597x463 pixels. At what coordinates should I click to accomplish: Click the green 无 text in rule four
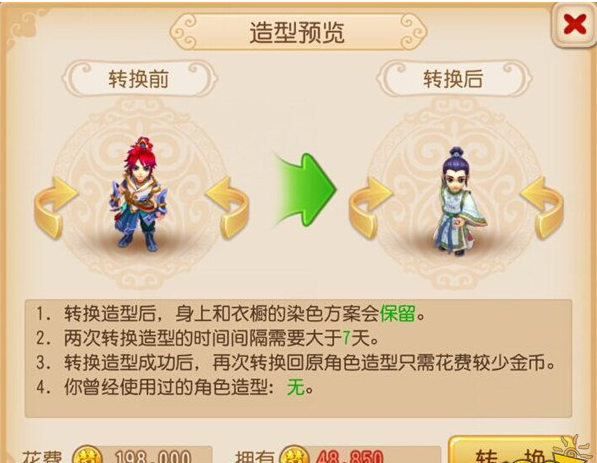(296, 388)
